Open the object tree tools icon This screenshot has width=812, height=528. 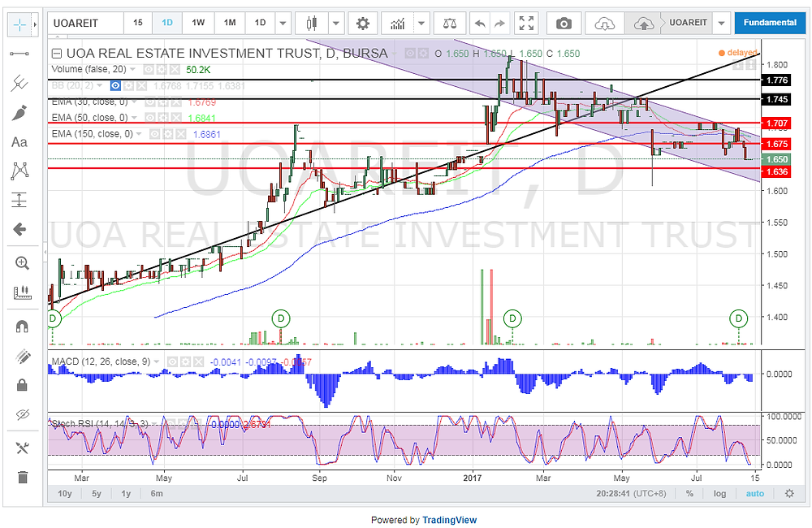(x=22, y=448)
